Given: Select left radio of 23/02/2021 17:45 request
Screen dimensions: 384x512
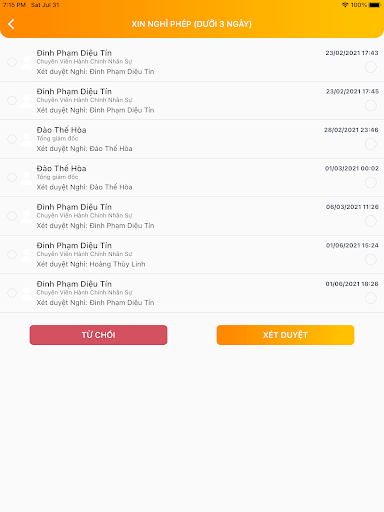Looking at the screenshot, I should 12,100.
